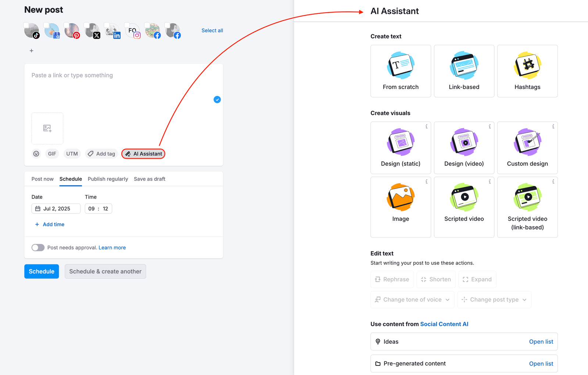Choose the Hashtags generator
588x375 pixels.
coord(527,71)
